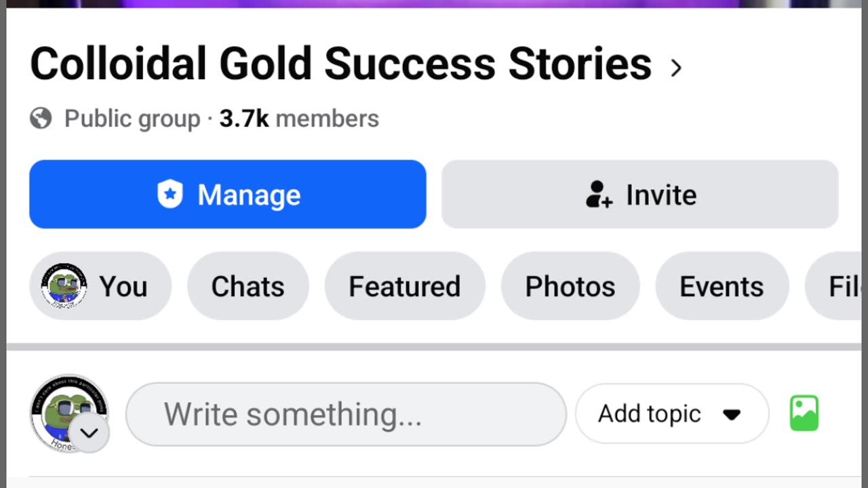Select the Photos tab
868x488 pixels.
pyautogui.click(x=570, y=286)
